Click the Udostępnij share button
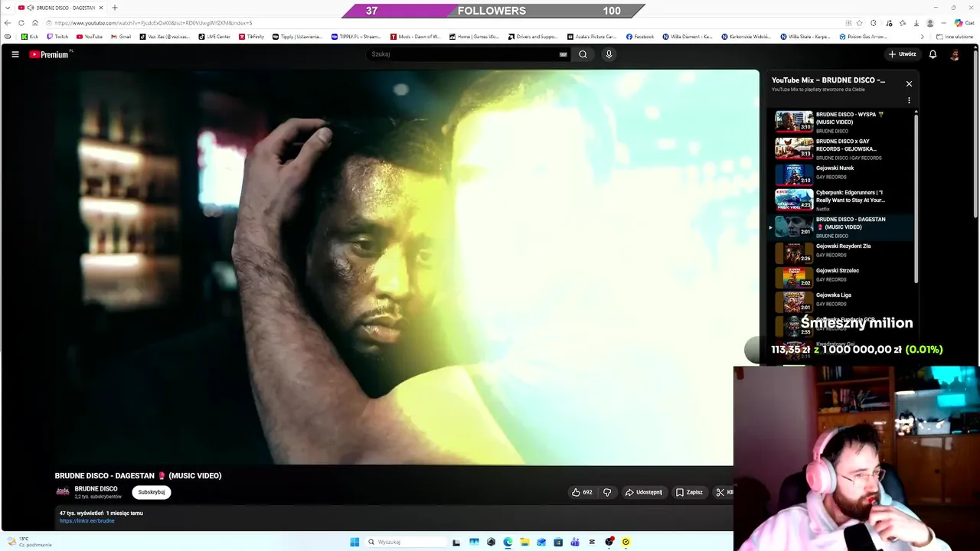Viewport: 980px width, 551px height. (x=643, y=492)
